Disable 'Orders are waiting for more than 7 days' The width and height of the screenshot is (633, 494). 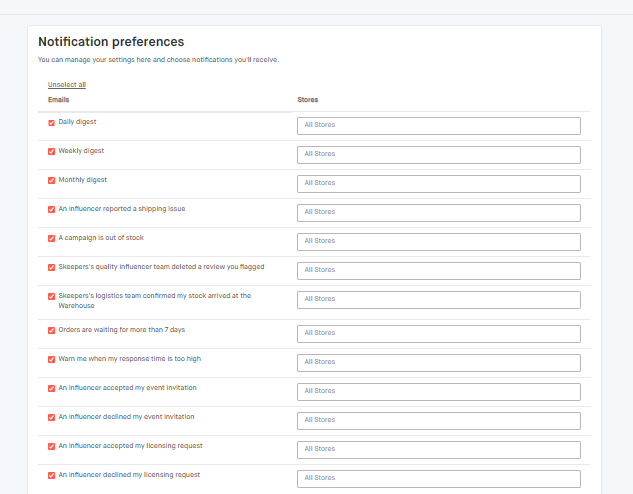pyautogui.click(x=52, y=331)
